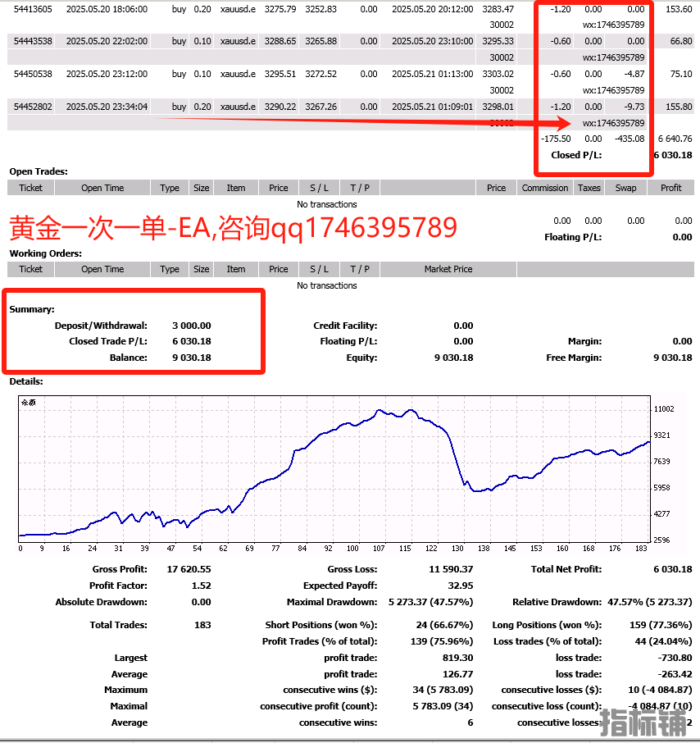This screenshot has height=743, width=700.
Task: Click Gross Profit value 17 620.55
Action: tap(189, 569)
